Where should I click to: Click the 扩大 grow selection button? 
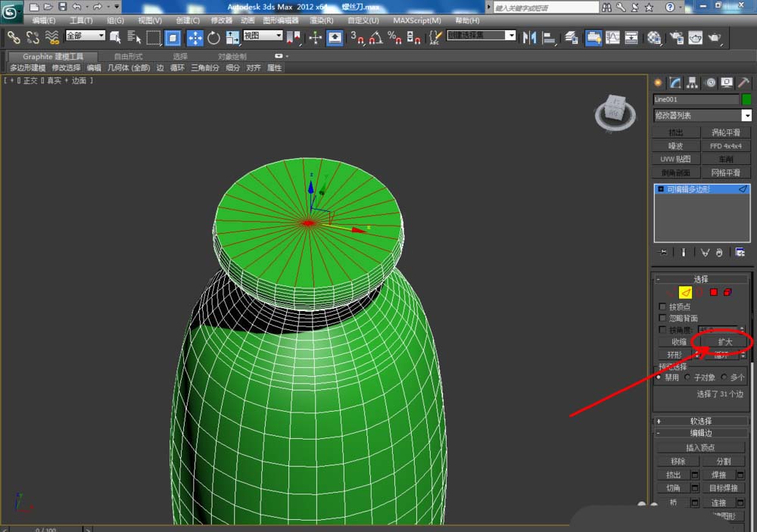[x=725, y=342]
